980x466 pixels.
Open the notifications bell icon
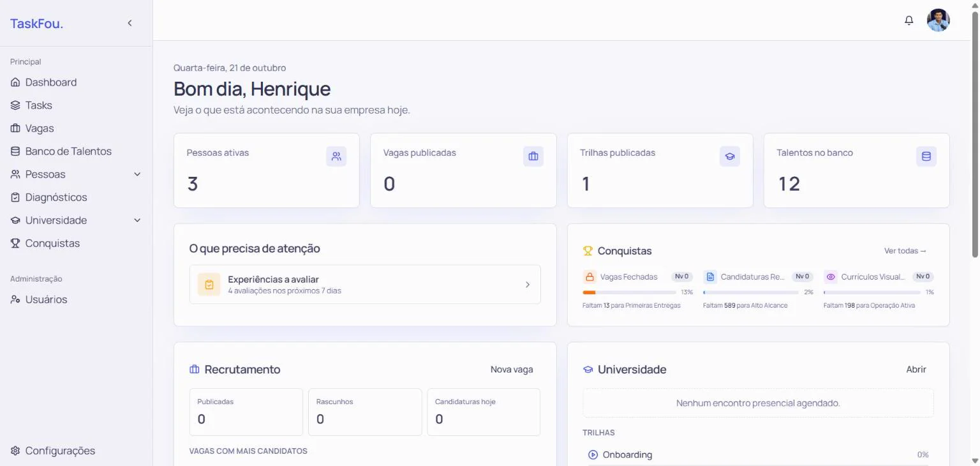click(909, 20)
